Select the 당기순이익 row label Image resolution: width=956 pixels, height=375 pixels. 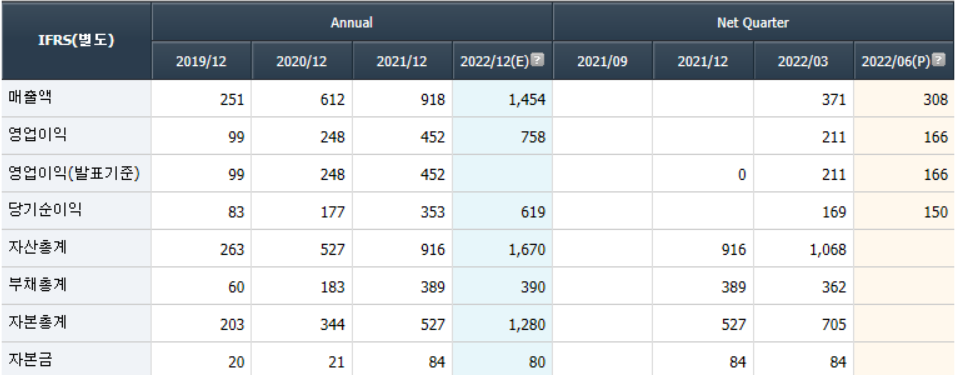click(x=45, y=210)
